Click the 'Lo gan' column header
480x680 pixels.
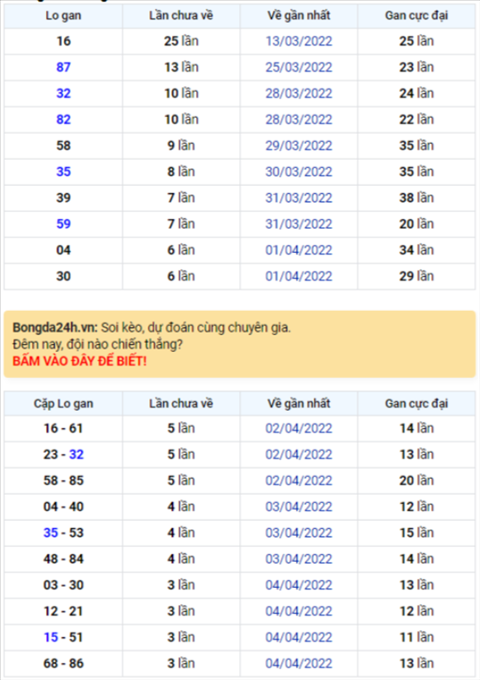tap(63, 16)
